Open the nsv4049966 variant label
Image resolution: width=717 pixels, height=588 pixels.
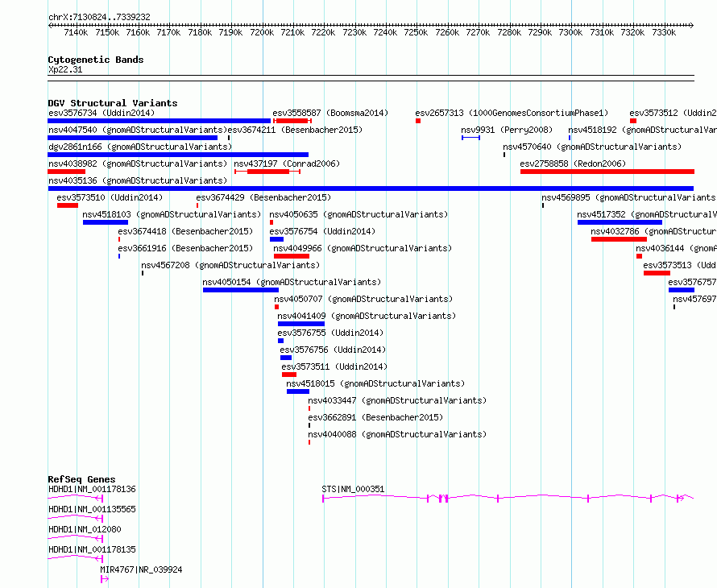click(x=363, y=248)
